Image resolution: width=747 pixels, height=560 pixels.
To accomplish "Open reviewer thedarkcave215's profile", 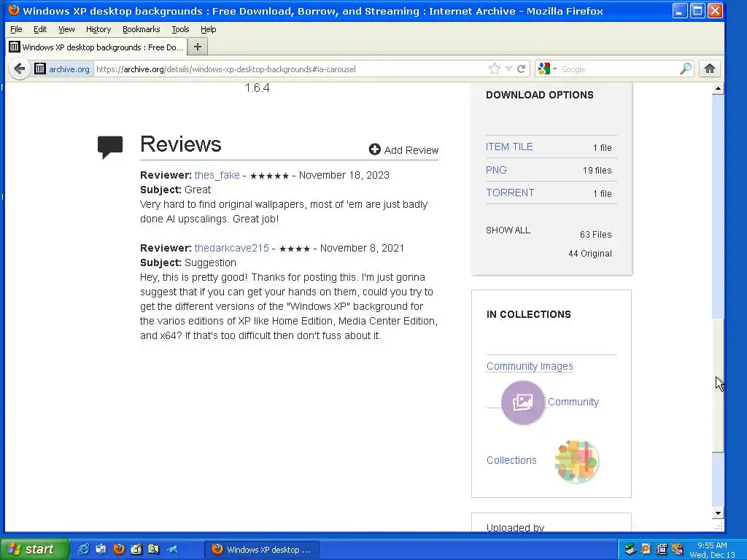I will [x=231, y=248].
